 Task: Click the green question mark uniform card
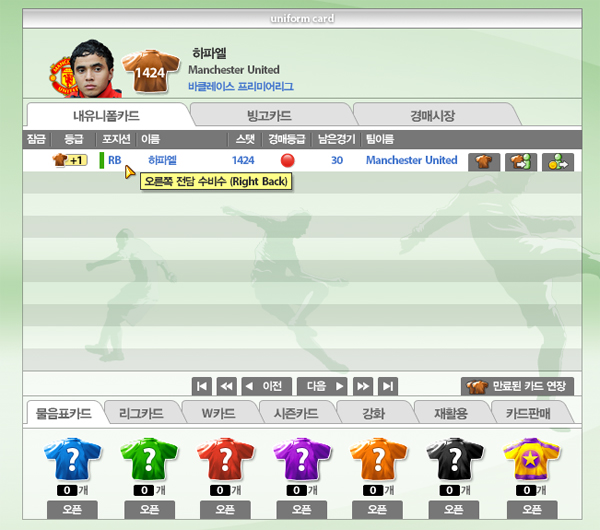pos(149,459)
